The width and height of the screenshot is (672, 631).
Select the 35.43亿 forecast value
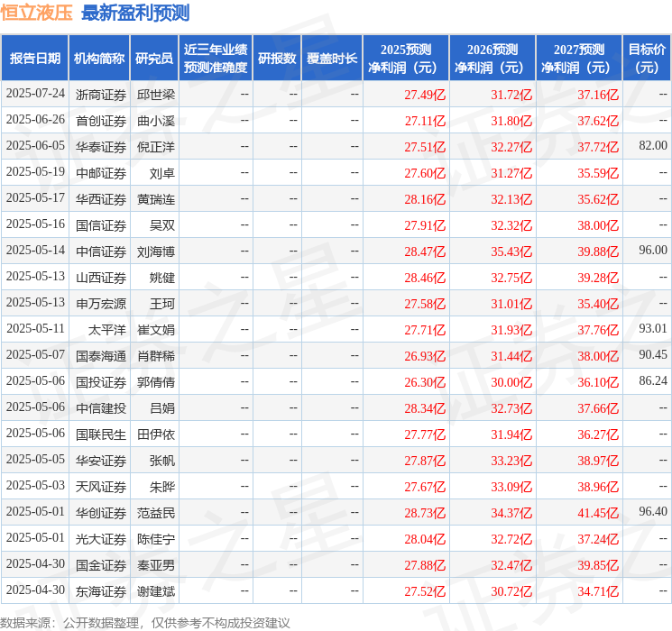511,251
